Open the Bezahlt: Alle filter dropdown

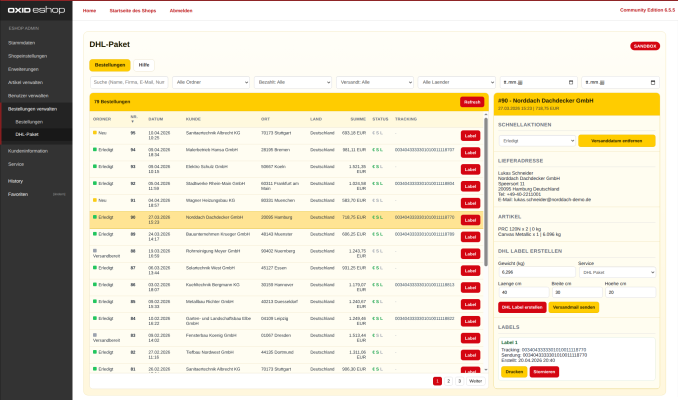pos(293,82)
